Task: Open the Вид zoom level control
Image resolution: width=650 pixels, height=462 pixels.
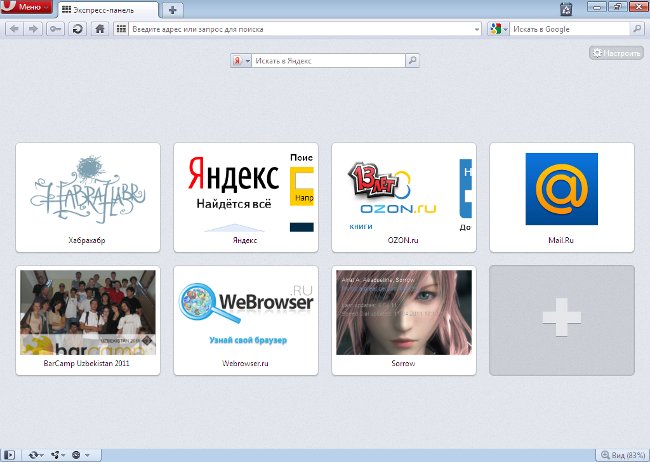Action: coord(621,455)
